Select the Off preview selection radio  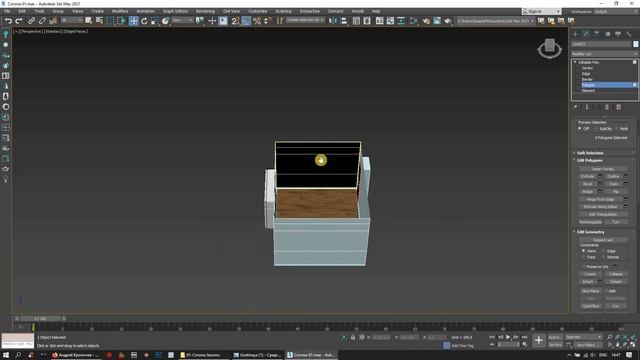[580, 129]
